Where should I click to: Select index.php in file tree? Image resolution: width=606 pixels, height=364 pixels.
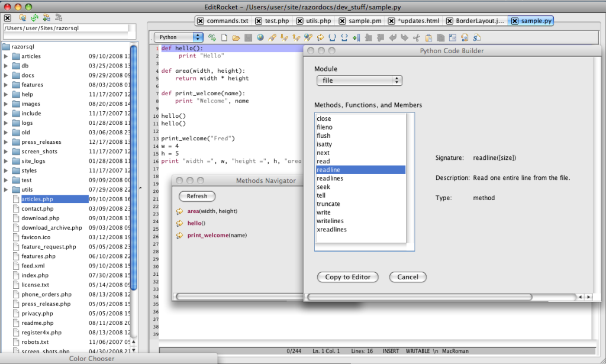click(x=35, y=275)
